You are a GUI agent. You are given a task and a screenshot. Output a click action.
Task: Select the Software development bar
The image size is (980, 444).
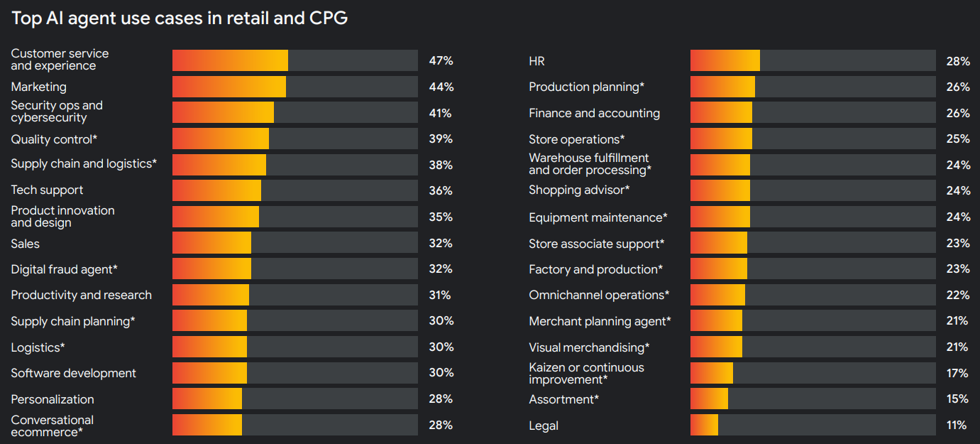pos(294,373)
